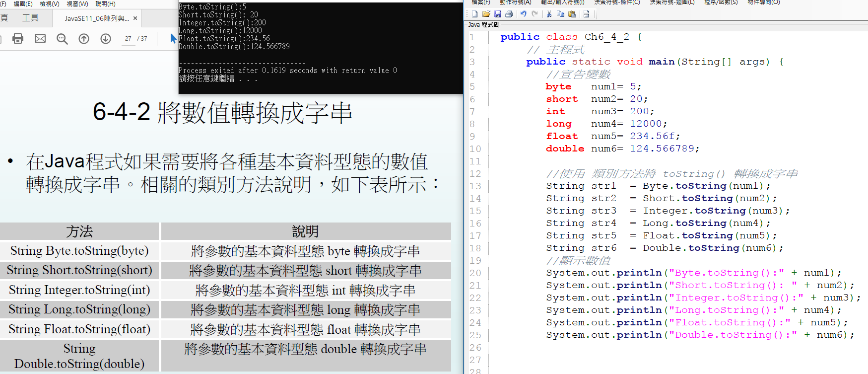Switch to the 工具 tab

coord(30,18)
